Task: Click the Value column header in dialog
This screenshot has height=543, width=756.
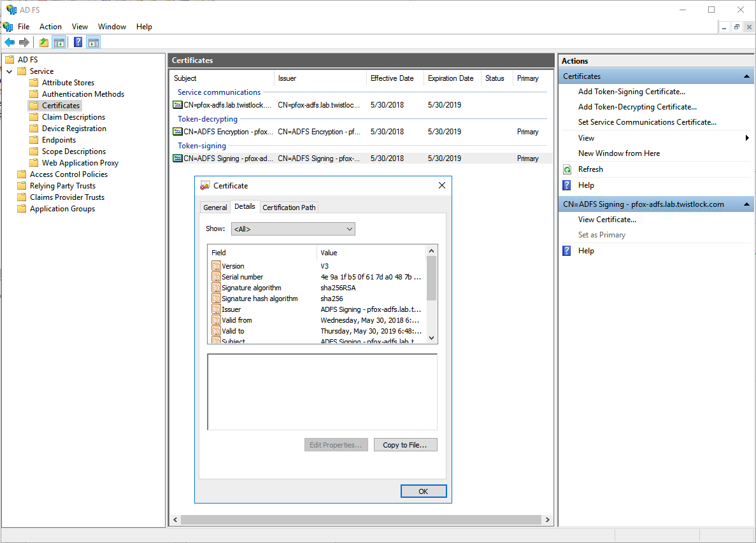Action: 371,253
